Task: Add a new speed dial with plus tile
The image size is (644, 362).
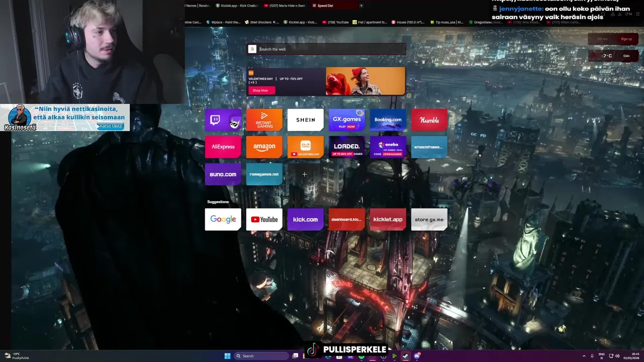Action: [304, 174]
